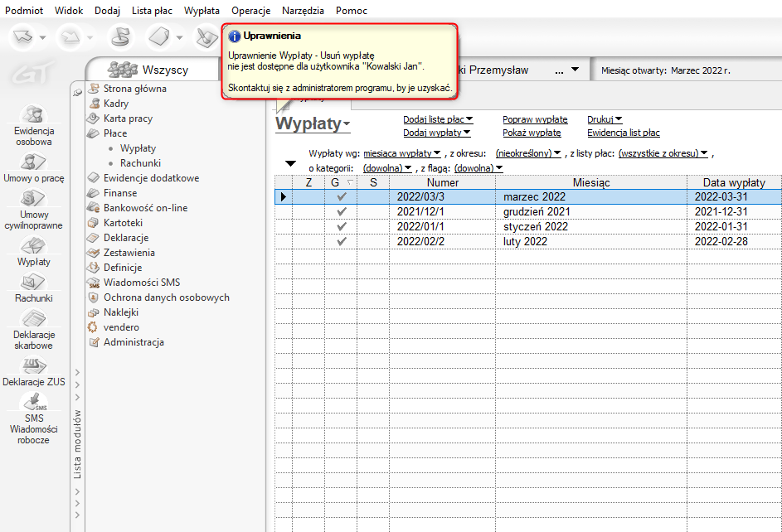782x532 pixels.
Task: Toggle G checkmark for payroll 2021/12/1
Action: pos(341,211)
